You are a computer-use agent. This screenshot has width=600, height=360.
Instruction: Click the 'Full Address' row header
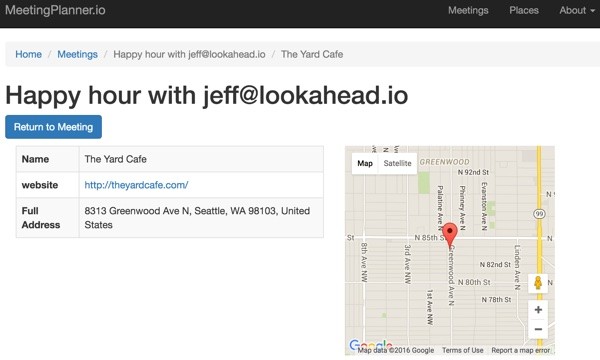[47, 218]
